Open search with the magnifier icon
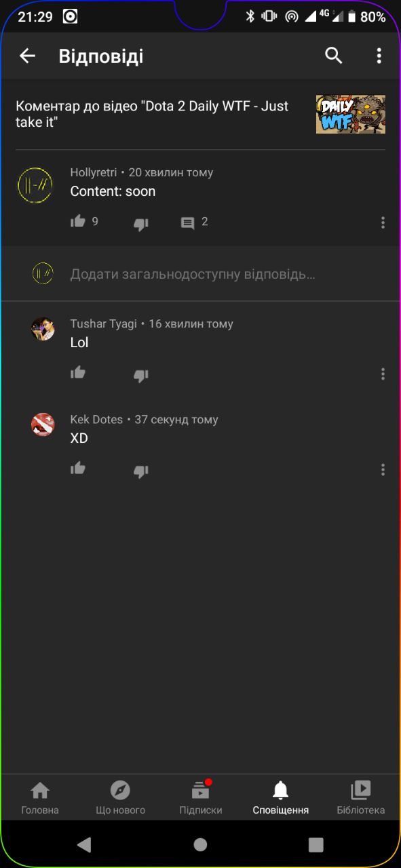This screenshot has height=868, width=401. pos(333,56)
